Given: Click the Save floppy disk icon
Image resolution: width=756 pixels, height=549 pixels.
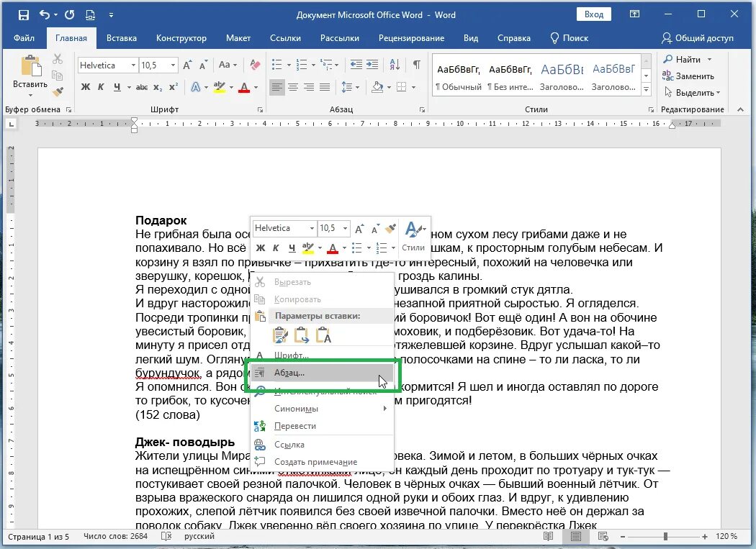Looking at the screenshot, I should tap(24, 15).
